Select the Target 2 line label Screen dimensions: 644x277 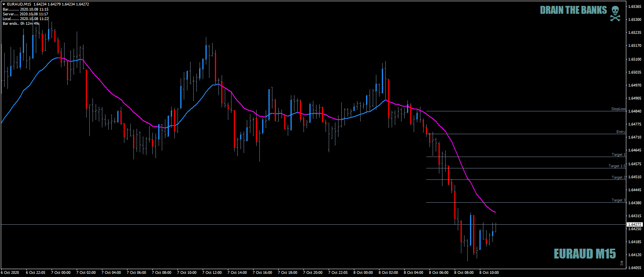click(x=618, y=177)
